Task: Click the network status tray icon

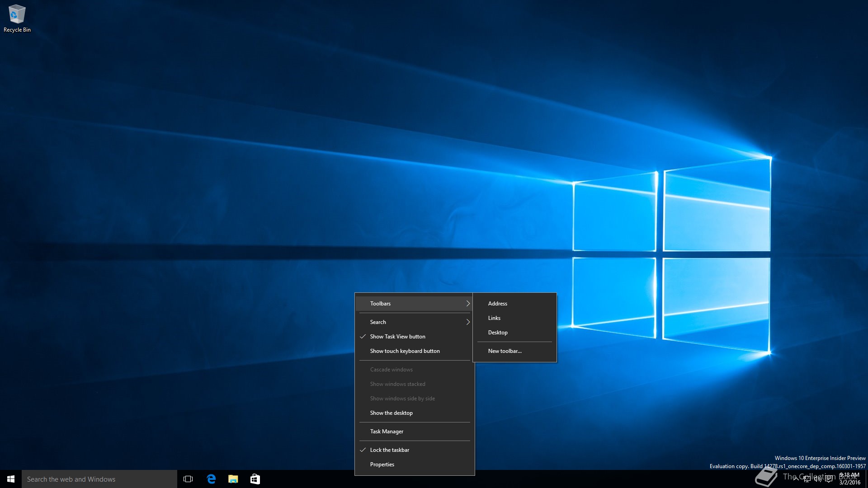Action: (807, 479)
